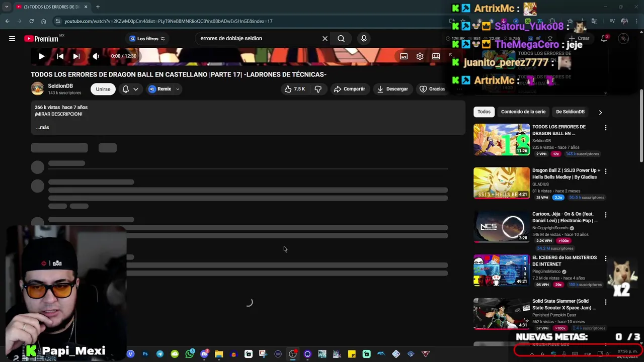The height and width of the screenshot is (362, 644).
Task: Go back in the browser
Action: [x=7, y=21]
